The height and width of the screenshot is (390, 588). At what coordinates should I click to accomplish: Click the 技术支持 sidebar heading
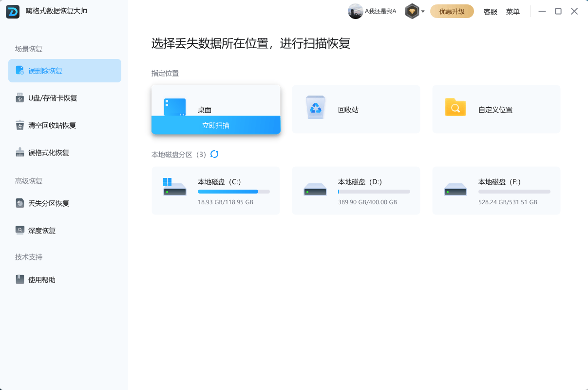(29, 257)
